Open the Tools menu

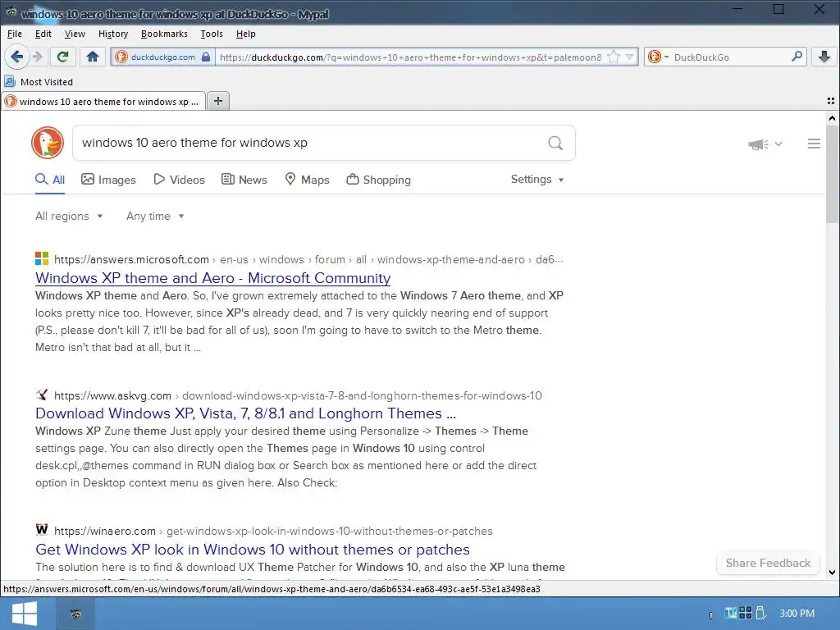[212, 34]
